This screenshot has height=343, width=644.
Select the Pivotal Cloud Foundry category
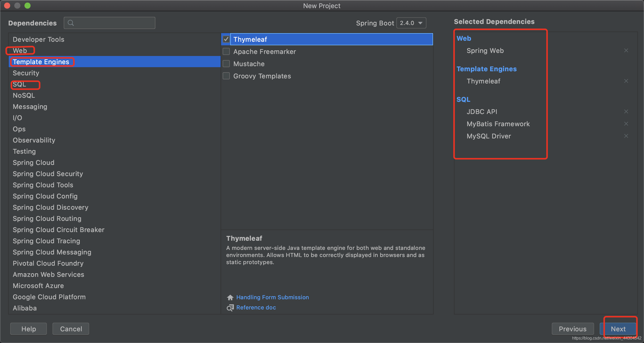point(114,263)
